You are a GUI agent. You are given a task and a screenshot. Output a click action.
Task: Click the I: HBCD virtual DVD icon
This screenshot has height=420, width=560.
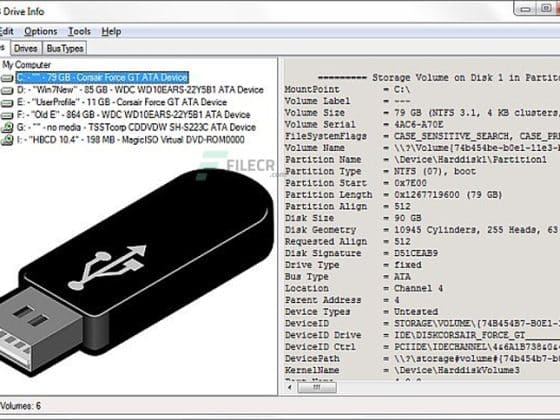tap(7, 140)
